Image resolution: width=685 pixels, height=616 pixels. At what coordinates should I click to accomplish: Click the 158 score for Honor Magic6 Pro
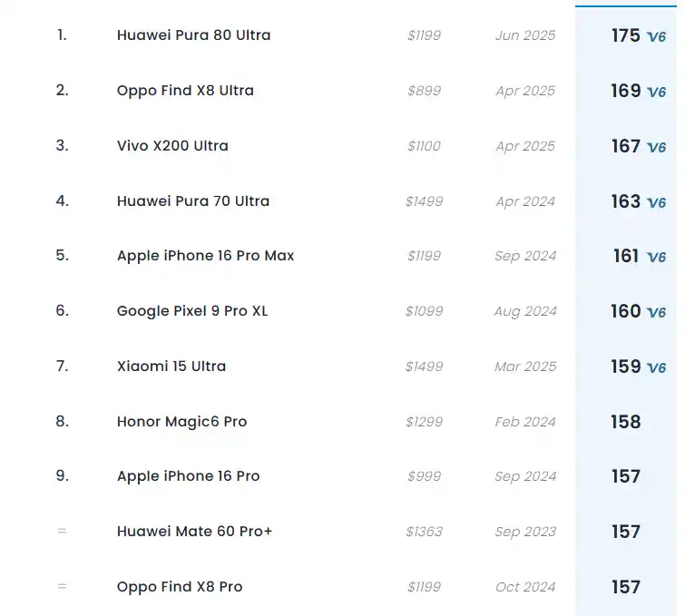[626, 422]
